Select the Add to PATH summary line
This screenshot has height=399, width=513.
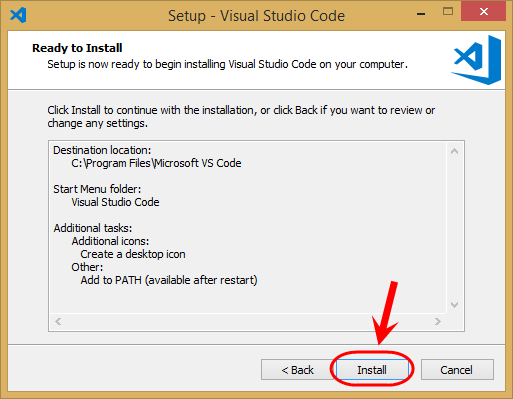[x=169, y=280]
